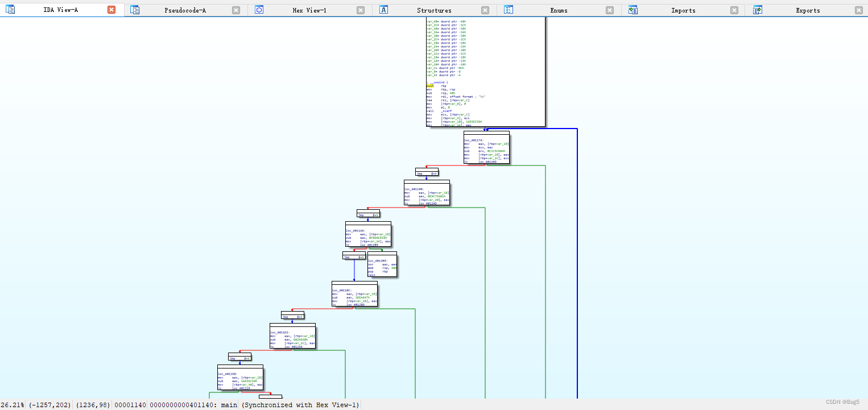Select graph node loc_4011E8
The image size is (868, 410).
pyautogui.click(x=240, y=378)
